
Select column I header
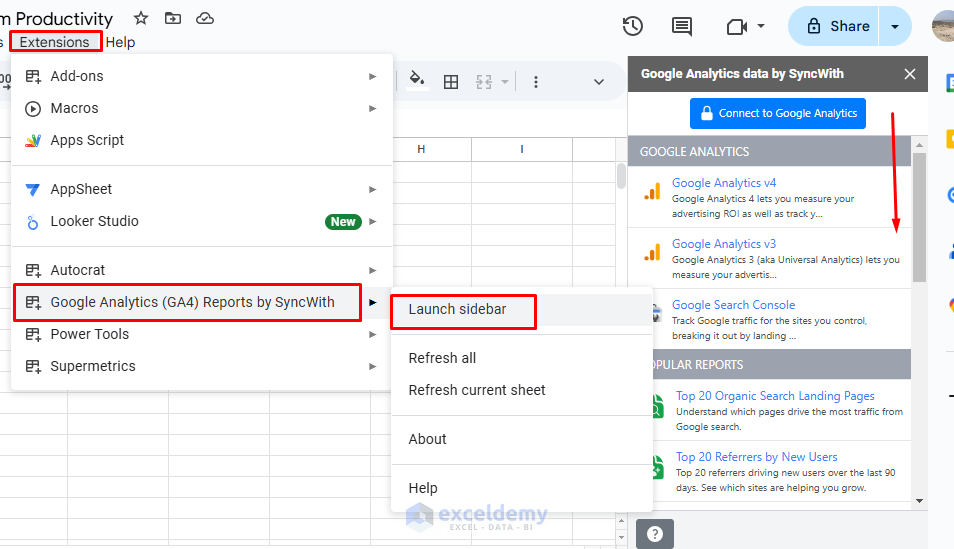point(522,149)
